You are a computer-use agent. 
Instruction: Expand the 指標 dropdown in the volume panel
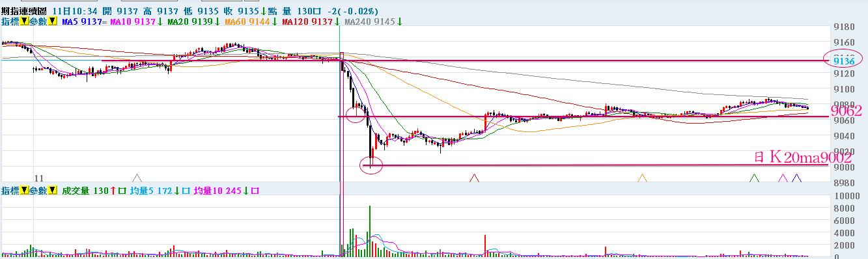23,191
